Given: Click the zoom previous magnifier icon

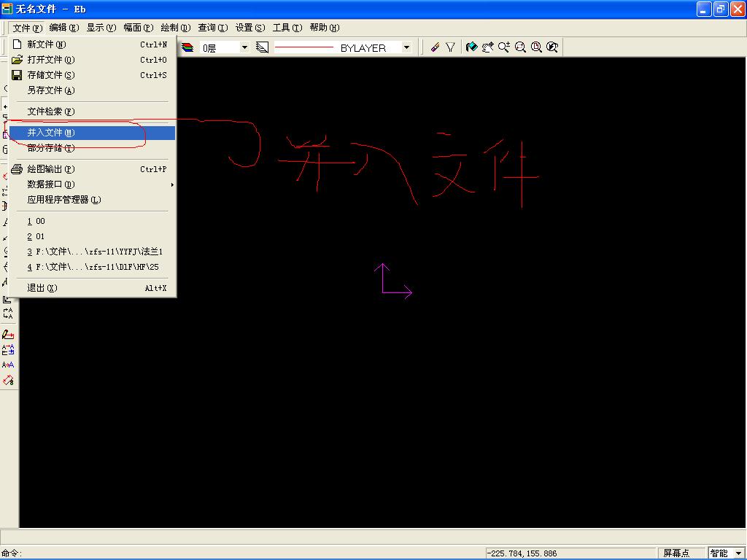Looking at the screenshot, I should (552, 47).
